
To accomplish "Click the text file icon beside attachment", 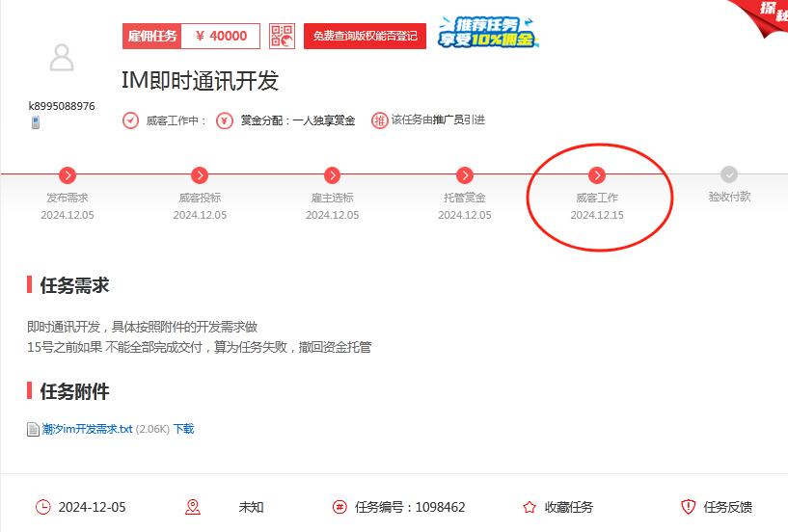I will pyautogui.click(x=33, y=430).
